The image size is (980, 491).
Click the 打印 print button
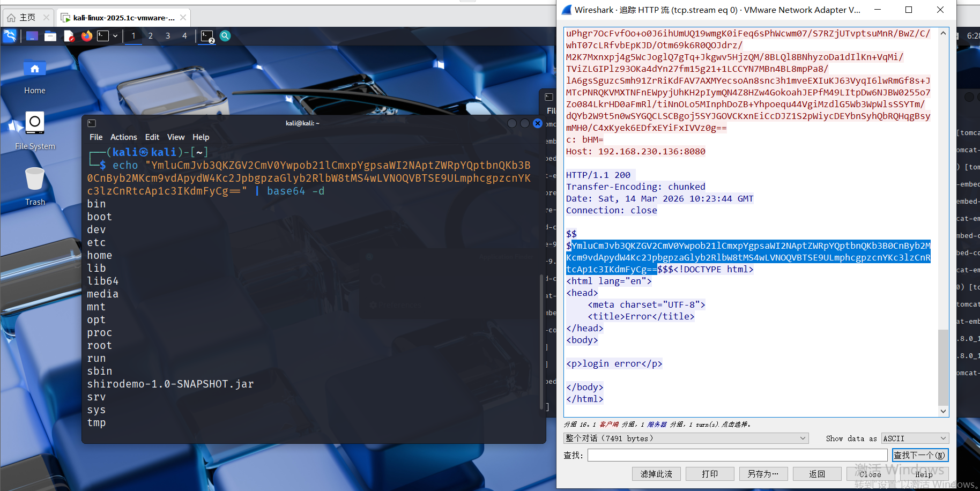point(710,474)
